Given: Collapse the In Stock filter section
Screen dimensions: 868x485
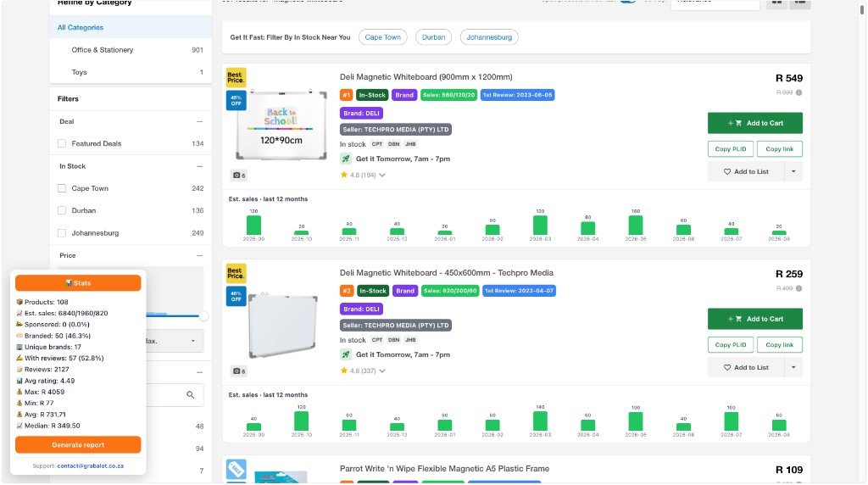Looking at the screenshot, I should (x=199, y=166).
